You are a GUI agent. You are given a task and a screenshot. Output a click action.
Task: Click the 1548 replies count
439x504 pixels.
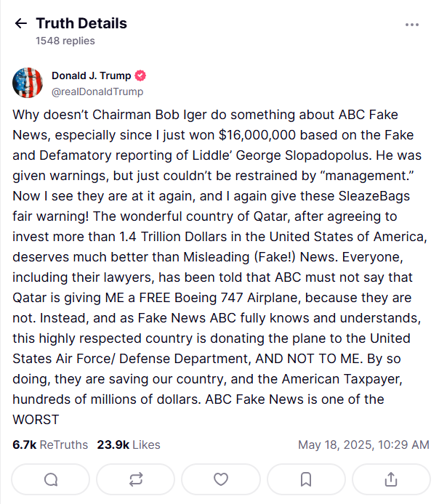coord(65,41)
